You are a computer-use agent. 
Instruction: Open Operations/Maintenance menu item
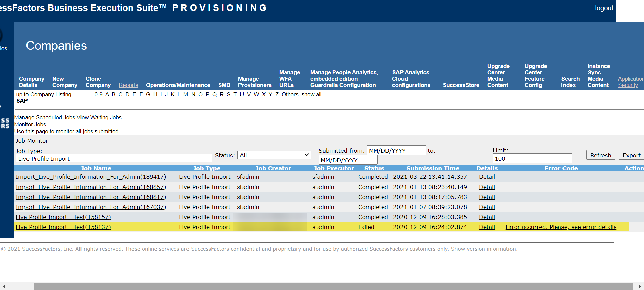[x=178, y=85]
